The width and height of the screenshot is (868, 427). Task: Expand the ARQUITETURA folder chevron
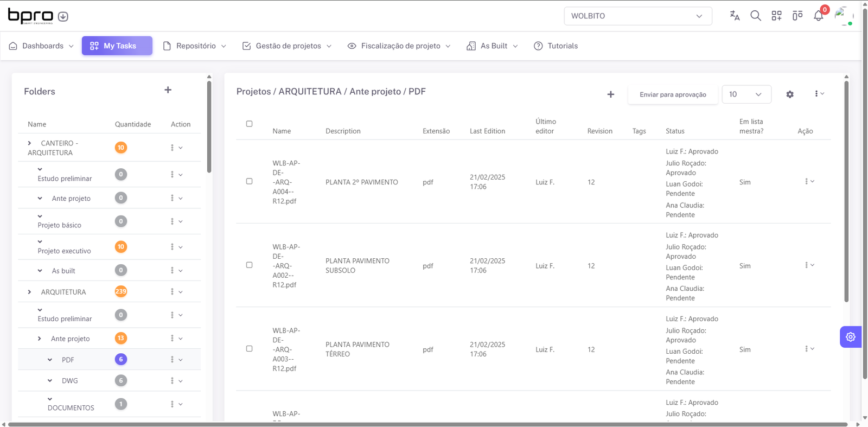point(29,292)
